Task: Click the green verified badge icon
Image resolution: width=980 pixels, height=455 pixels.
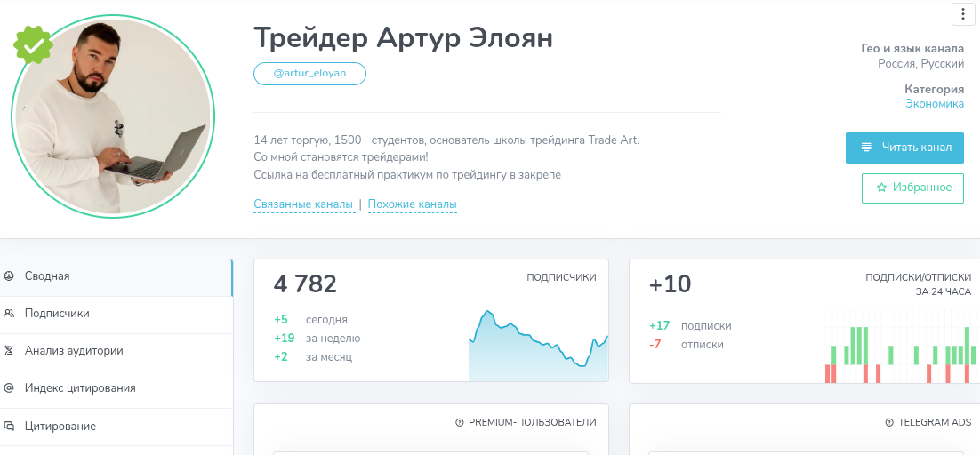Action: [33, 44]
